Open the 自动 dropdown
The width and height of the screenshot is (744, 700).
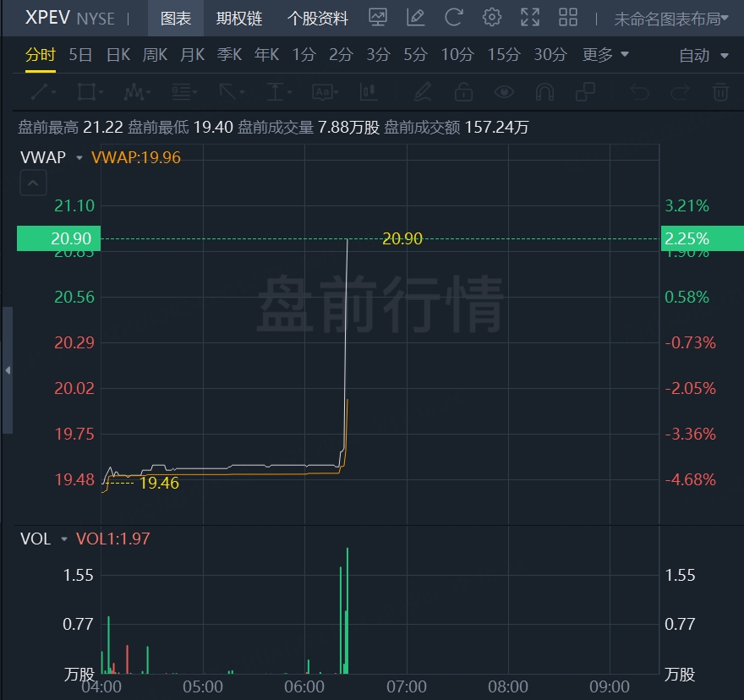pyautogui.click(x=703, y=55)
